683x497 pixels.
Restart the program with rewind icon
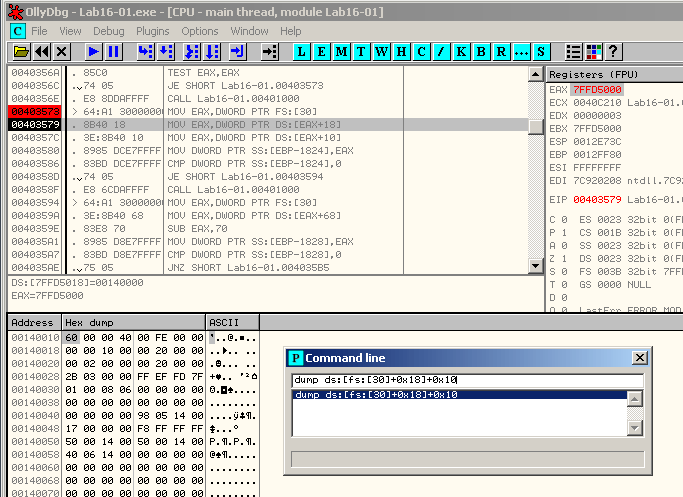click(x=41, y=51)
